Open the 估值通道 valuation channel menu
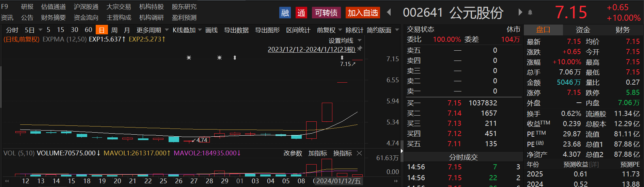Viewport: 644px width, 187px height. click(53, 7)
